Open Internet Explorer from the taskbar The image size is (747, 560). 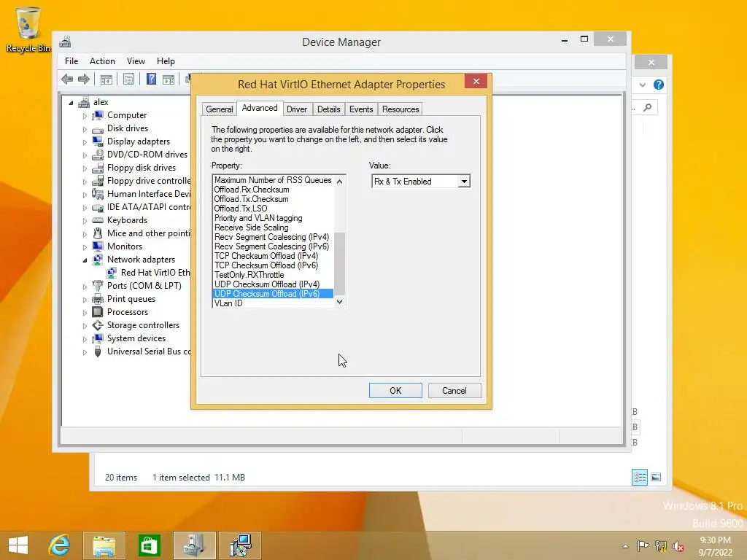pos(59,545)
